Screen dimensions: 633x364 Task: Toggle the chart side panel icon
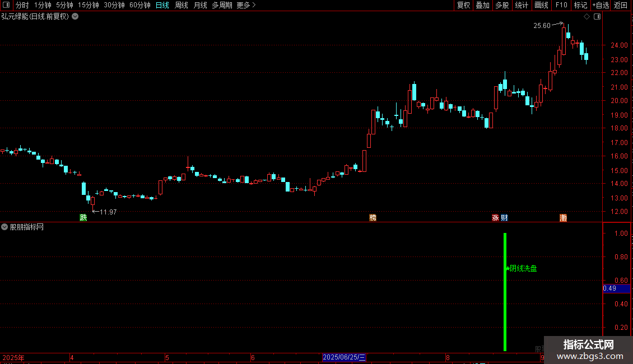[x=597, y=17]
